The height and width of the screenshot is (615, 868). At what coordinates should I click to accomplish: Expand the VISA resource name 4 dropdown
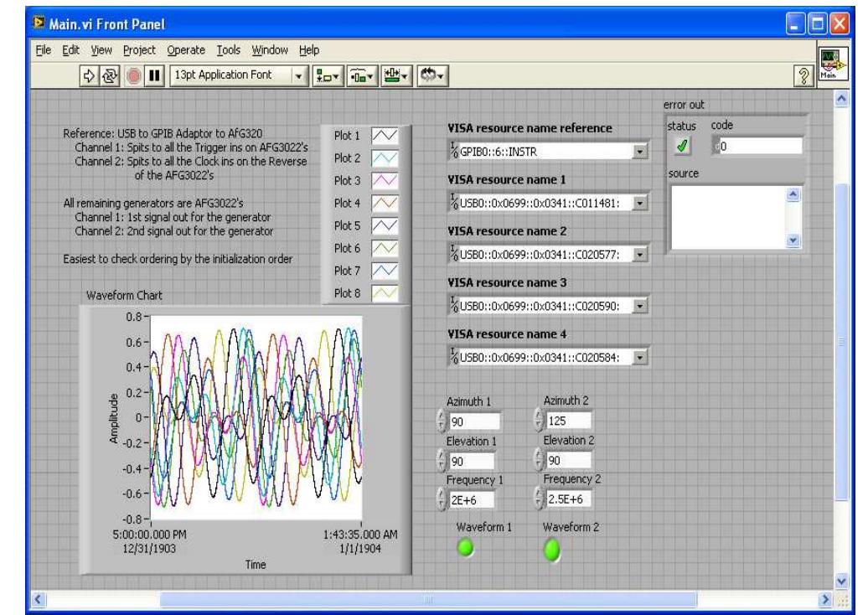[639, 358]
